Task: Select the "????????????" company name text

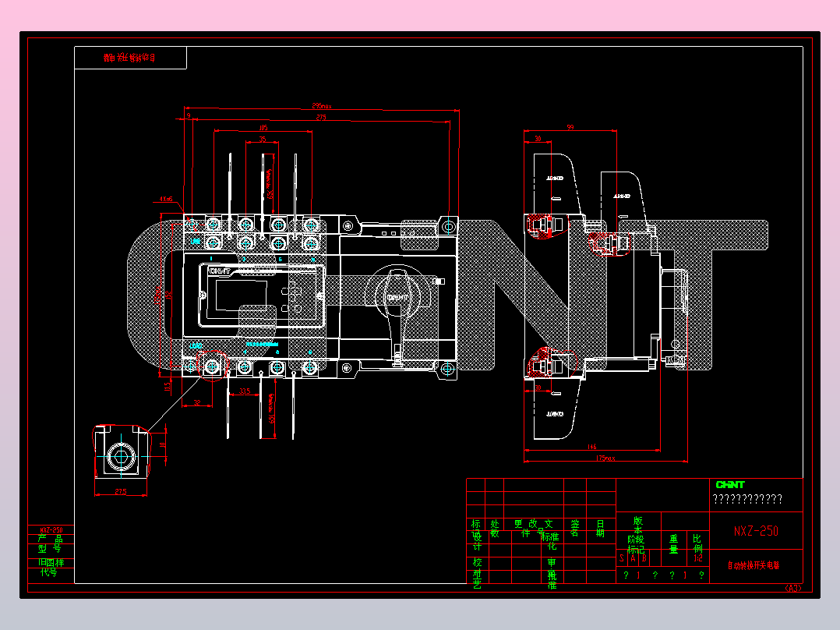Action: (x=747, y=499)
